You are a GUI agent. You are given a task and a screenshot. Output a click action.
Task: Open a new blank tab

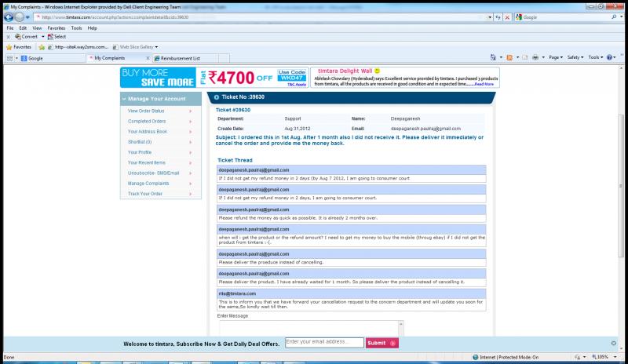click(x=224, y=58)
